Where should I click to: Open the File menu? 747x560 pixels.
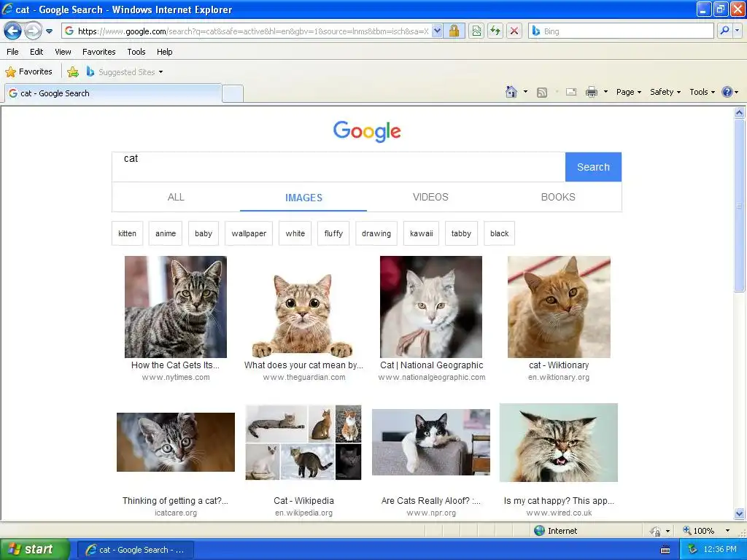[13, 52]
